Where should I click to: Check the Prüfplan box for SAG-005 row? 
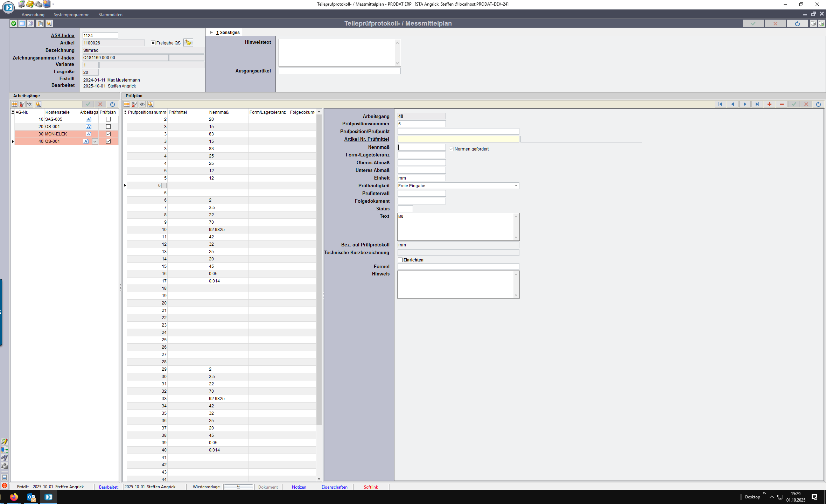[108, 119]
